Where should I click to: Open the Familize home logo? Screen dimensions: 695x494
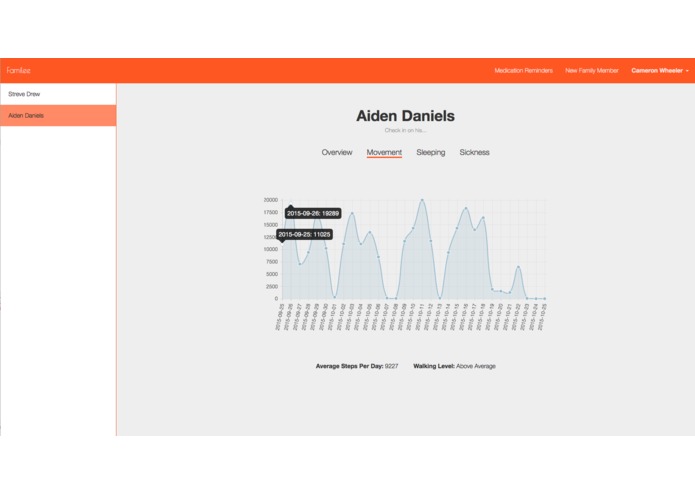pyautogui.click(x=18, y=70)
